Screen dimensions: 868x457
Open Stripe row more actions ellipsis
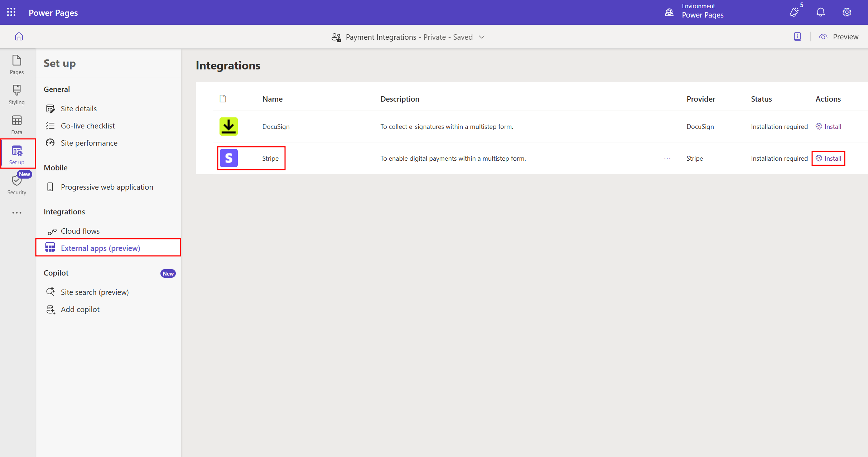coord(667,158)
